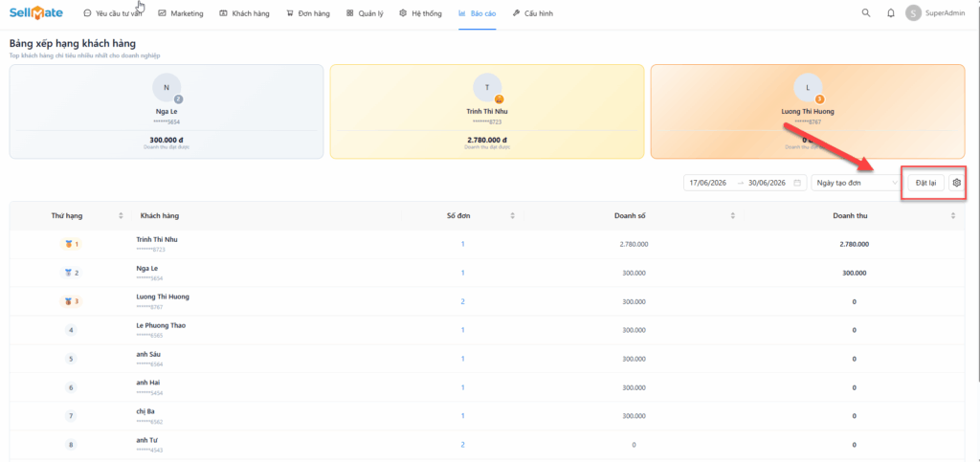This screenshot has width=980, height=462.
Task: Click the 2.780.000 đ amount on top card
Action: click(x=487, y=140)
